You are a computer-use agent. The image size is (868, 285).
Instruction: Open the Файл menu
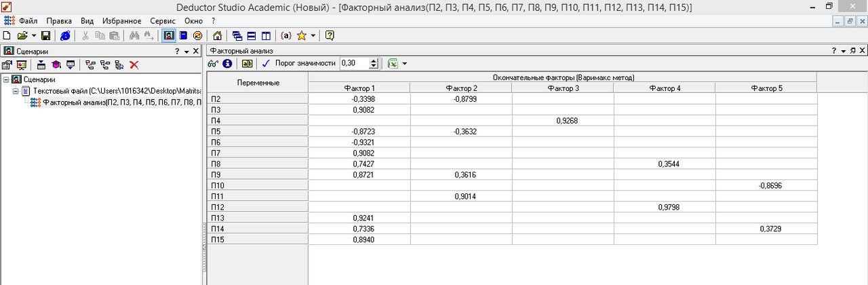28,21
